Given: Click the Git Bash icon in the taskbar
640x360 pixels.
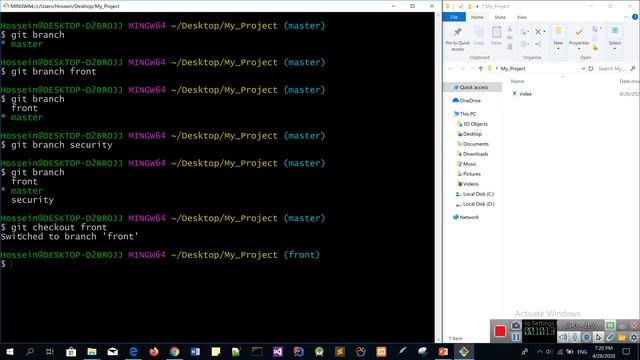Looking at the screenshot, I should [x=464, y=351].
